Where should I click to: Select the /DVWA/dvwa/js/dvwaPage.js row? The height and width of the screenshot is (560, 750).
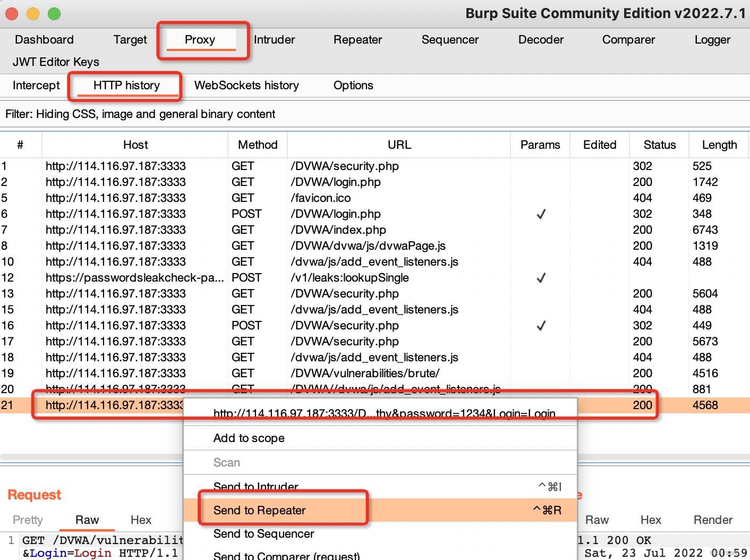[375, 246]
